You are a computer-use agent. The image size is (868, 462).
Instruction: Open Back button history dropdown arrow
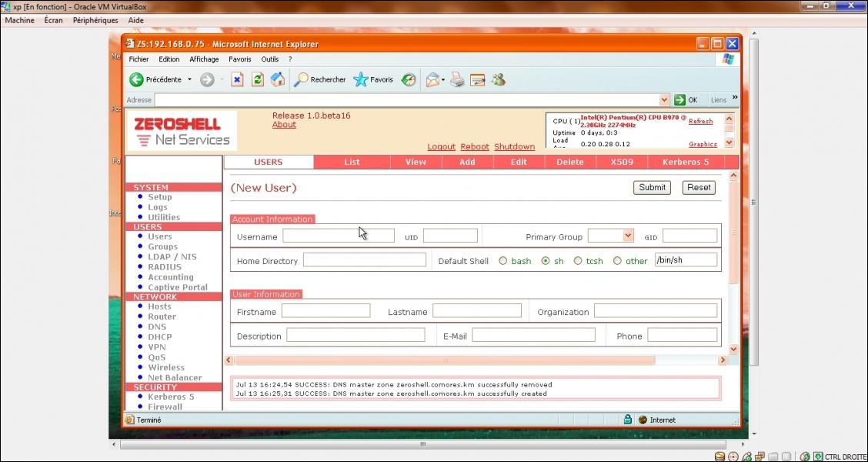tap(189, 80)
